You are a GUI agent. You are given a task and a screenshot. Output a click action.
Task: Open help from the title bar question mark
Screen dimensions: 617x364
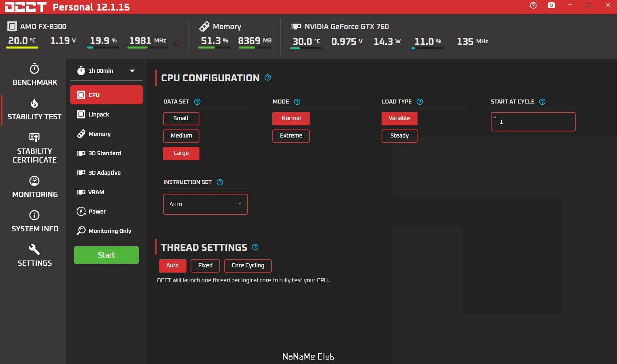coord(533,5)
